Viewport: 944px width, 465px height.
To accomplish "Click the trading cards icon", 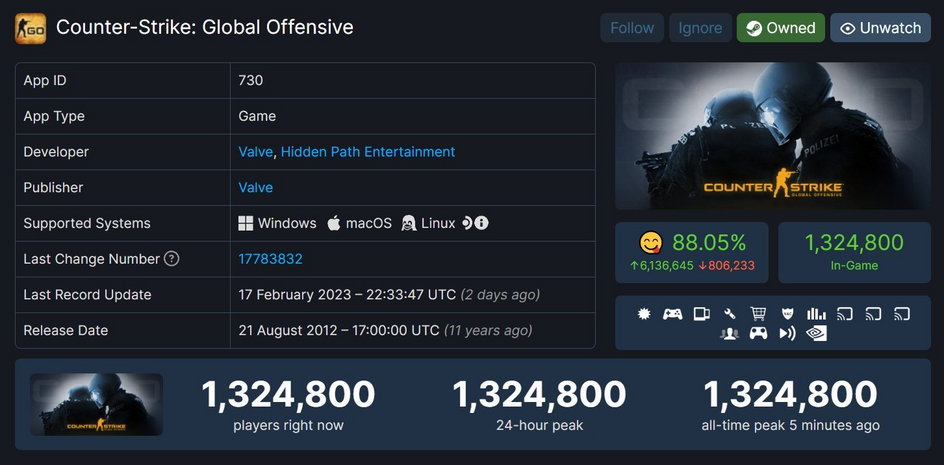I will [x=701, y=314].
